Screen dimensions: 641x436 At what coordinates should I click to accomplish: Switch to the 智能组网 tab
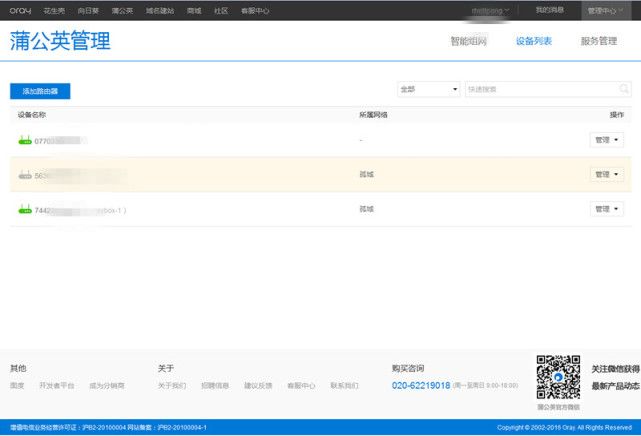click(468, 42)
